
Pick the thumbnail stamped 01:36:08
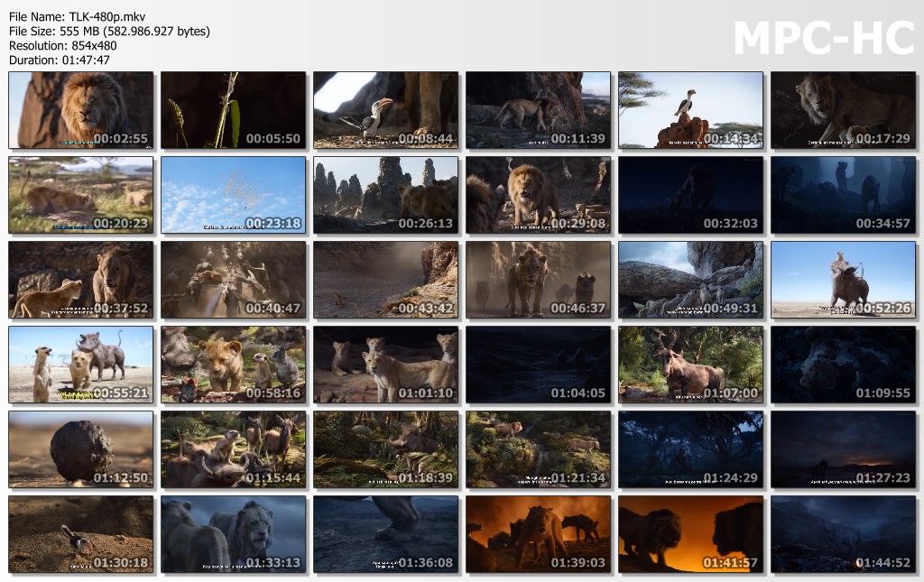coord(386,534)
